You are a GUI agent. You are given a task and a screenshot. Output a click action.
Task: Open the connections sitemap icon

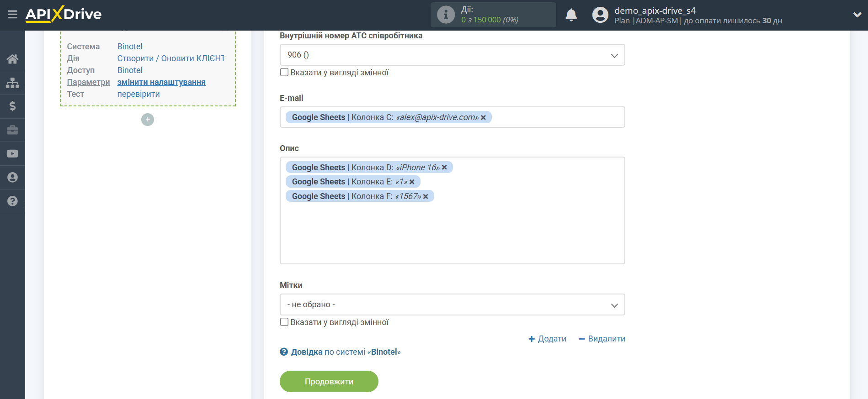pos(12,83)
